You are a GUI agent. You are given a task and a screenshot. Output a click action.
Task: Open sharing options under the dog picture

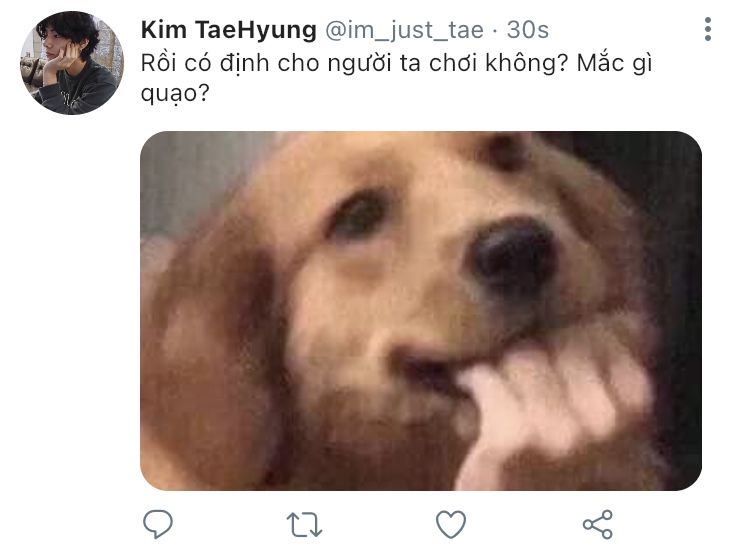pyautogui.click(x=597, y=524)
